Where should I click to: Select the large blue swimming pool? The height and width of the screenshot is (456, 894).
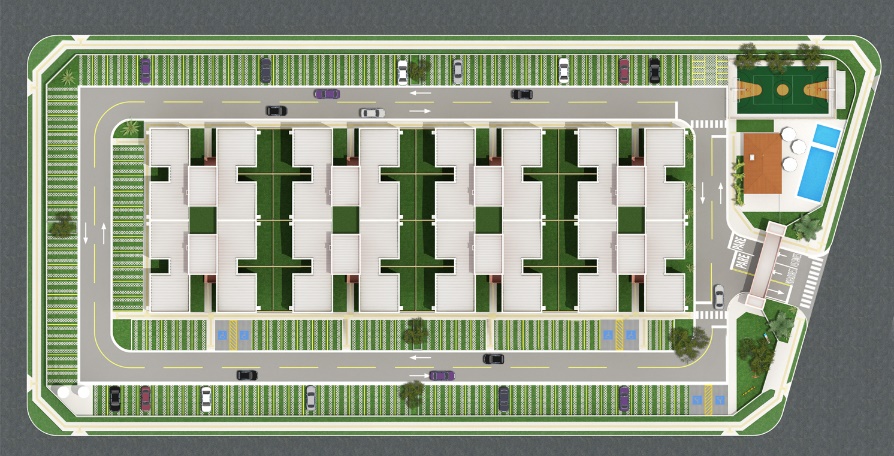(x=817, y=170)
